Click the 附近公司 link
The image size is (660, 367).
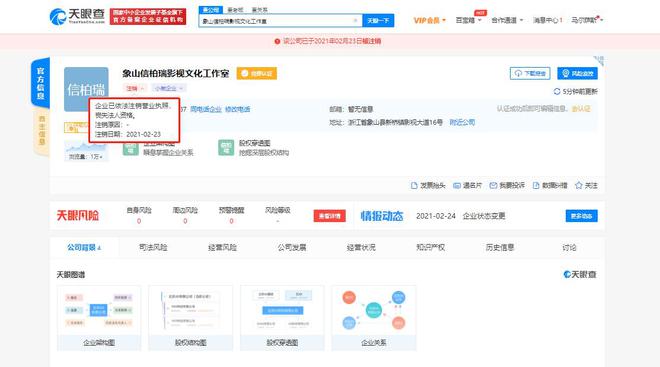point(462,122)
